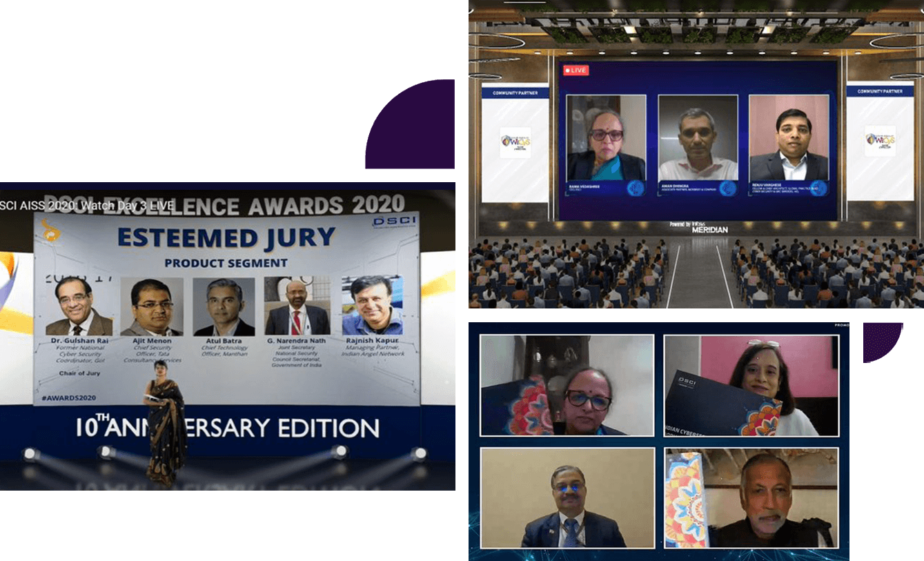The width and height of the screenshot is (924, 561).
Task: Click round badge beside Rama Vedashree name
Action: (635, 188)
